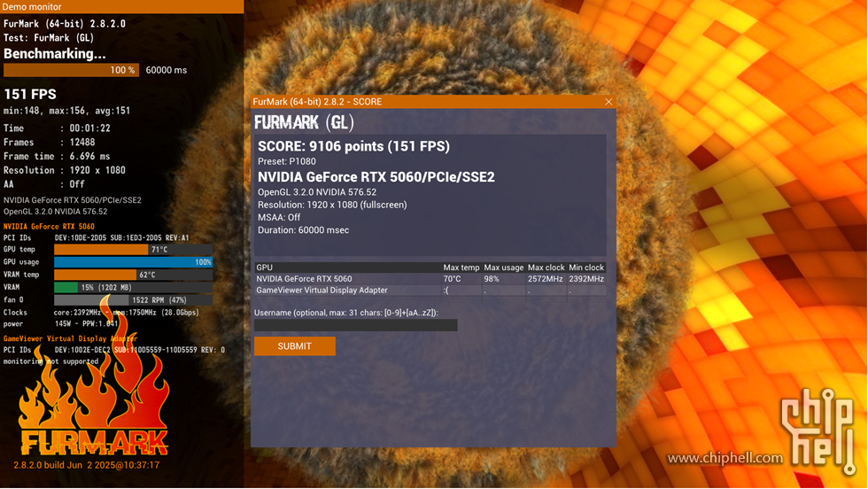
Task: Click the VRAM temp 62°C bar
Action: (134, 275)
